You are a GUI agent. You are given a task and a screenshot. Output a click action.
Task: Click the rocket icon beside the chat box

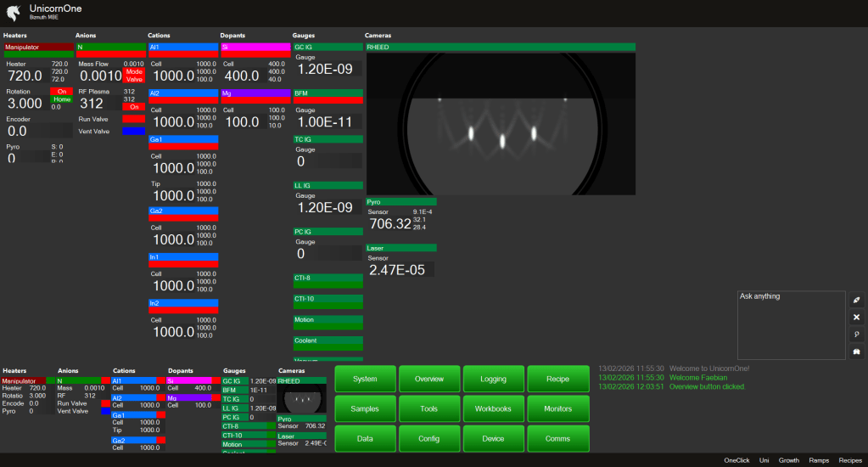point(856,300)
